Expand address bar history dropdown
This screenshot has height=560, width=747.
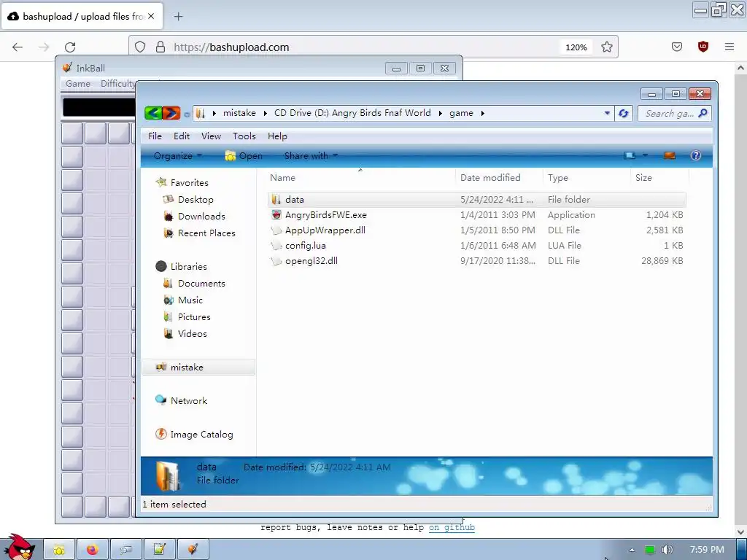tap(607, 113)
